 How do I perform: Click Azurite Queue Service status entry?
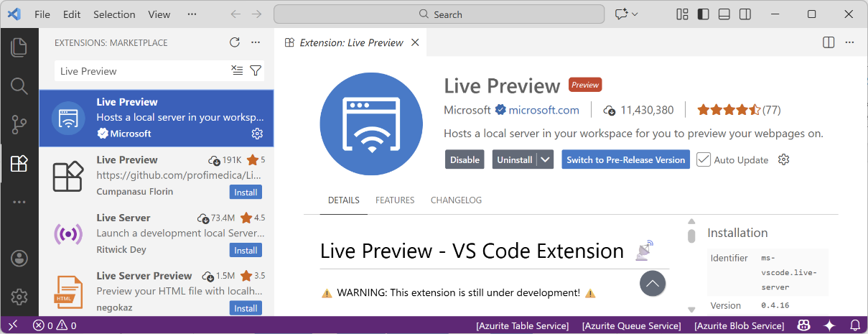tap(631, 325)
